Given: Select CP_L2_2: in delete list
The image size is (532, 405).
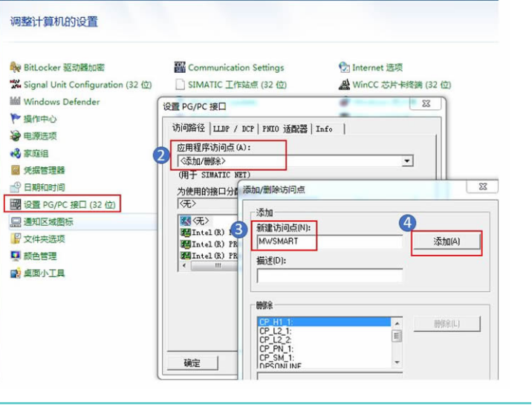Looking at the screenshot, I should pyautogui.click(x=324, y=340).
